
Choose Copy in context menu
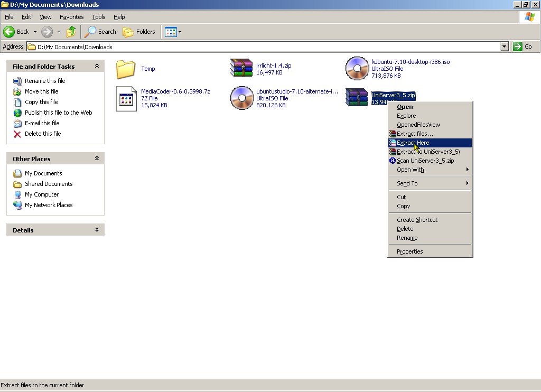pos(430,207)
